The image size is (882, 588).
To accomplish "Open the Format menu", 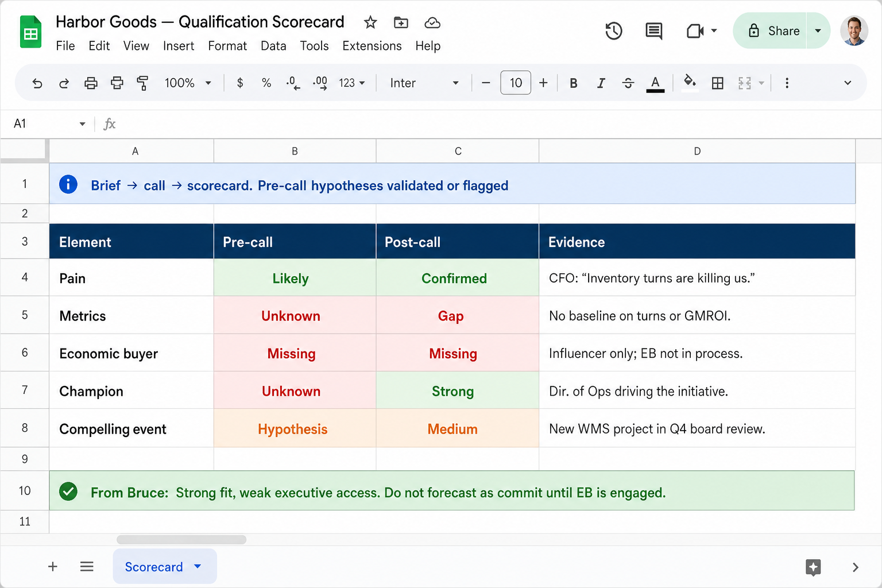I will [227, 46].
